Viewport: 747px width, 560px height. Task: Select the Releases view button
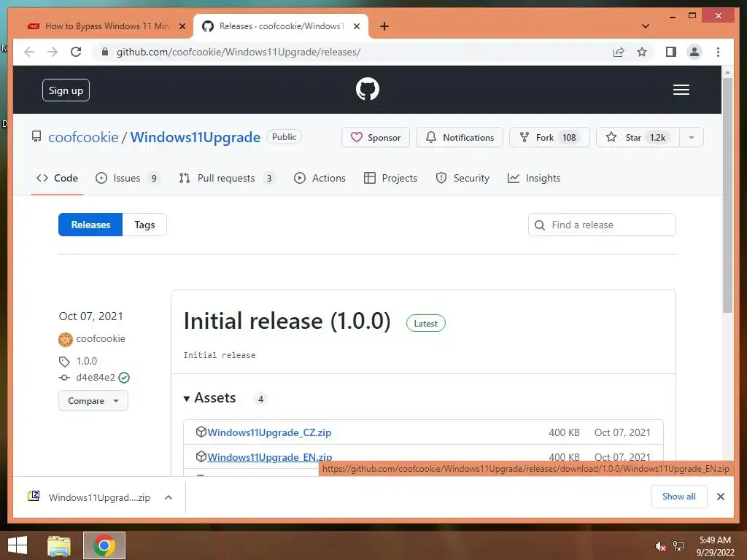point(90,225)
